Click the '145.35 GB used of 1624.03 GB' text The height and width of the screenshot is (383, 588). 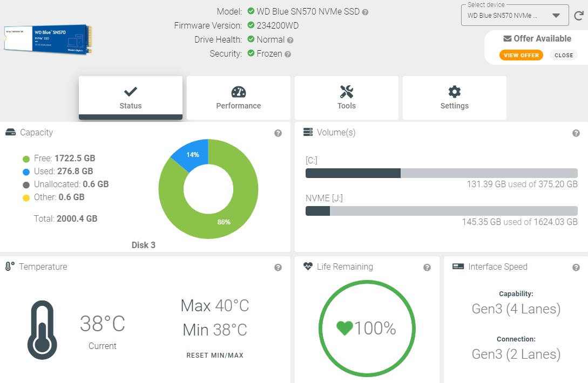coord(520,222)
